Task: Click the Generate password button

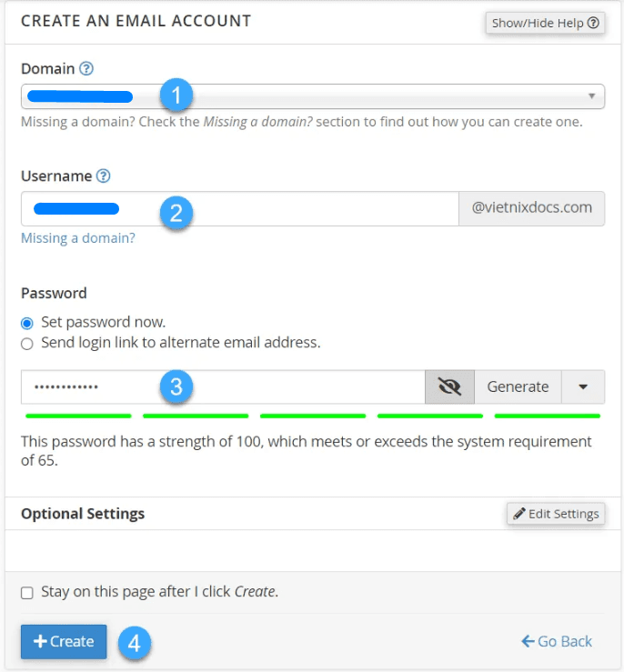Action: (518, 386)
